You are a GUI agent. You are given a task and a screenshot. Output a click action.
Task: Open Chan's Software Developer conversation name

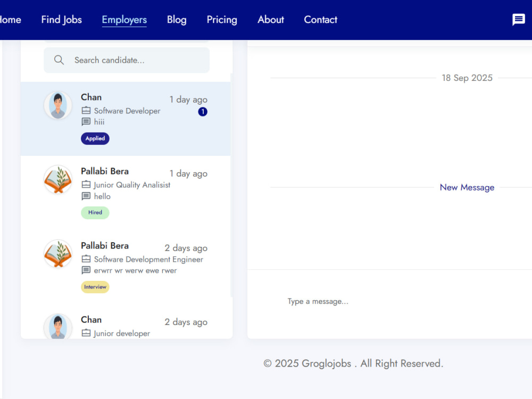click(92, 97)
